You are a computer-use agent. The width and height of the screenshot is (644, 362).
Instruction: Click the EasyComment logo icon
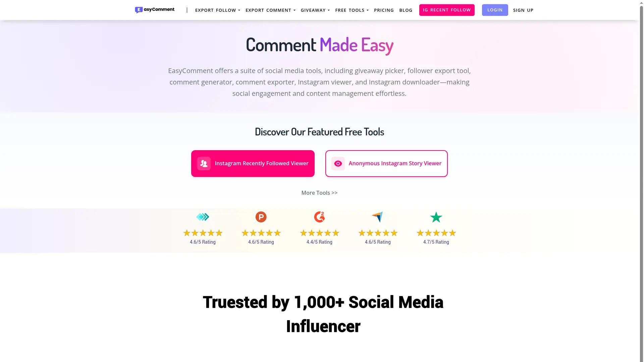tap(139, 10)
